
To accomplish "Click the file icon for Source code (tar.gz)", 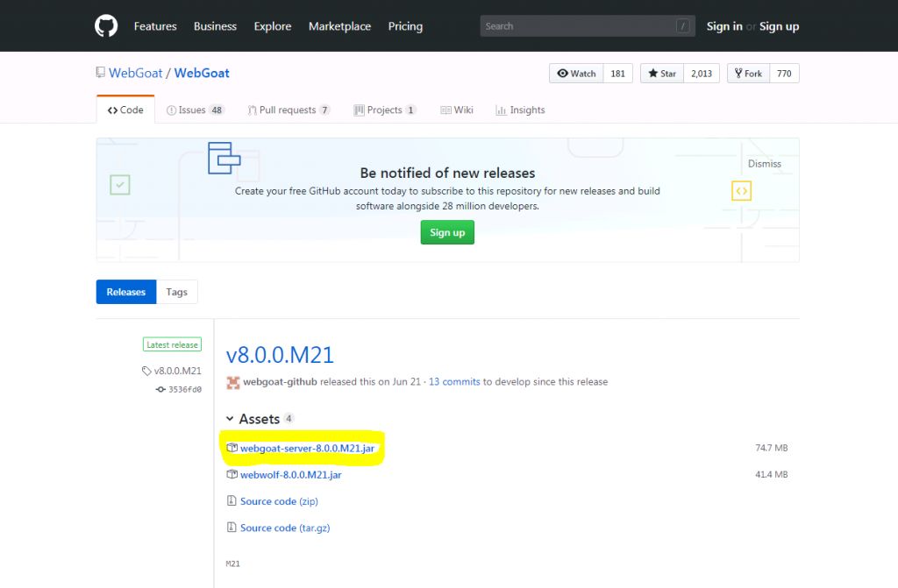I will (x=232, y=527).
